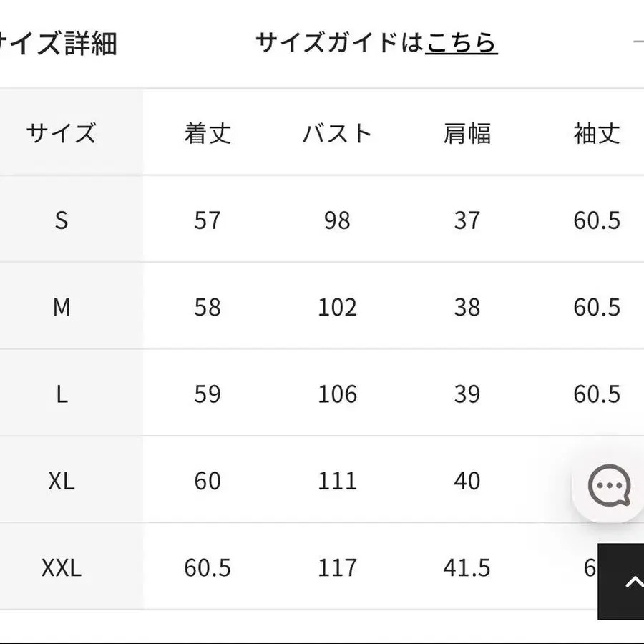Screen dimensions: 644x644
Task: Select size XL in the table
Action: (62, 482)
